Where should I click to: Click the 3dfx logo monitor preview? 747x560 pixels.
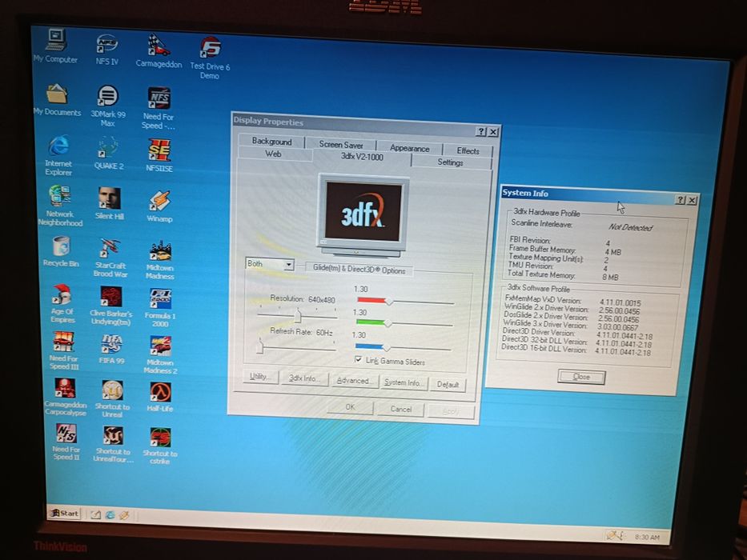click(363, 214)
